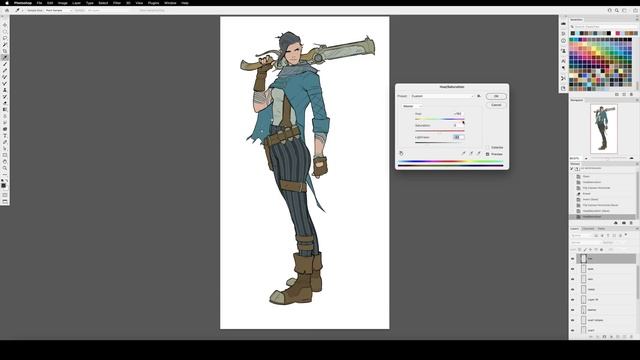
Task: Click Cancel in Hue/Saturation dialog
Action: [x=496, y=105]
